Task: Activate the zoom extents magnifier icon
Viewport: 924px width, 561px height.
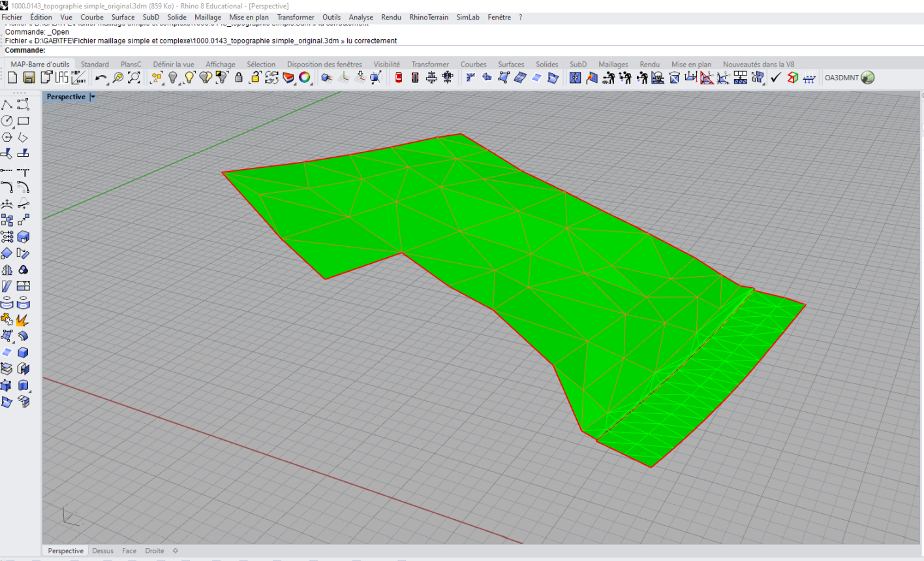Action: click(x=134, y=78)
